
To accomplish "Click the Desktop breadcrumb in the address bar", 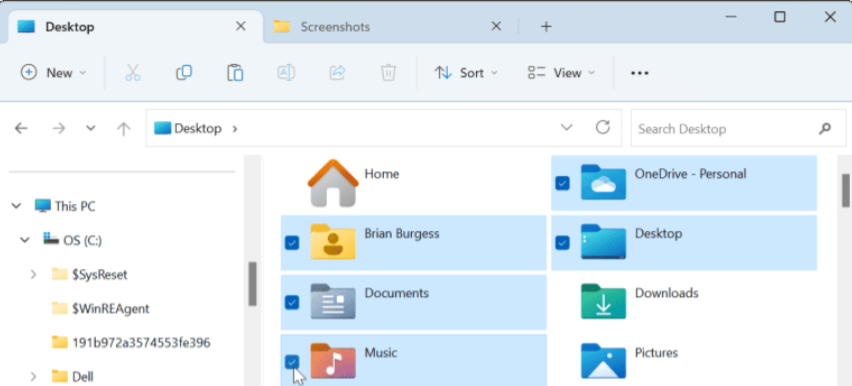I will [x=198, y=129].
